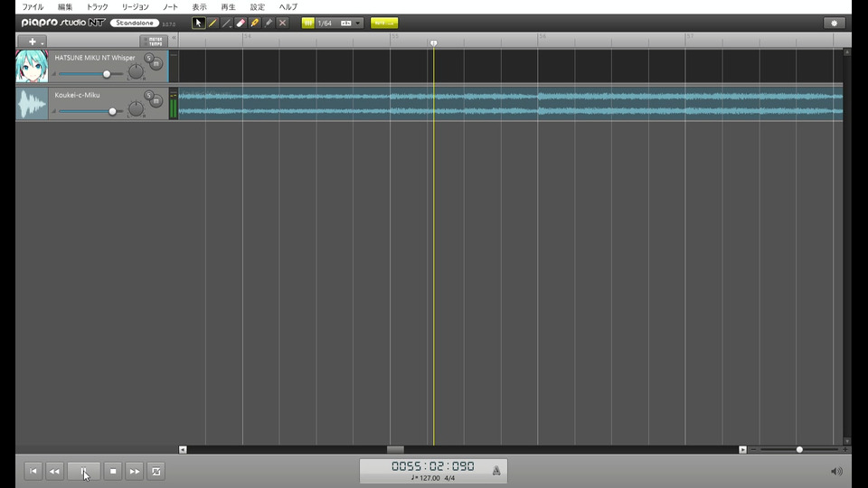Select the gray pen tool

(x=269, y=23)
